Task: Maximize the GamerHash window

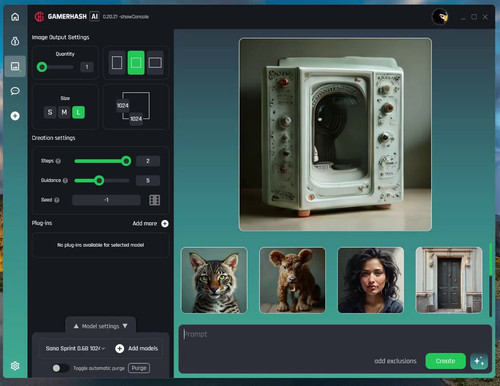Action: click(474, 17)
